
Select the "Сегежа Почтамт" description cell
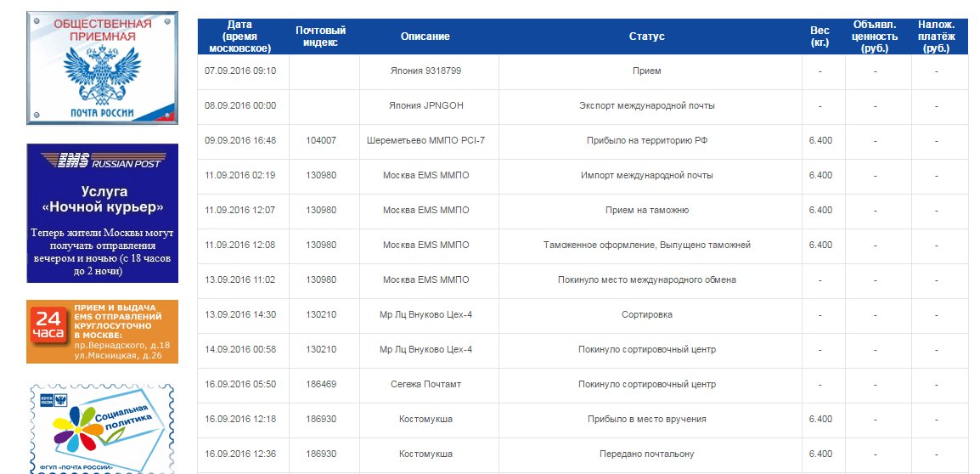tap(425, 384)
